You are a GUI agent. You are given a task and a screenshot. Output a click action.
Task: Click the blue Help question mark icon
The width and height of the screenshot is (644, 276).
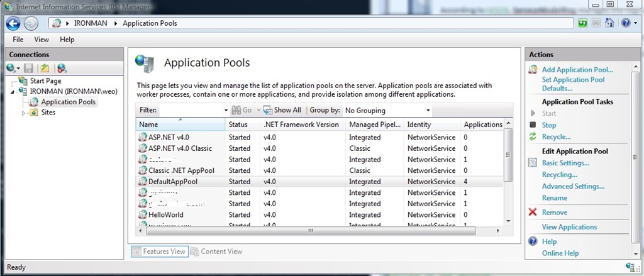coord(625,23)
